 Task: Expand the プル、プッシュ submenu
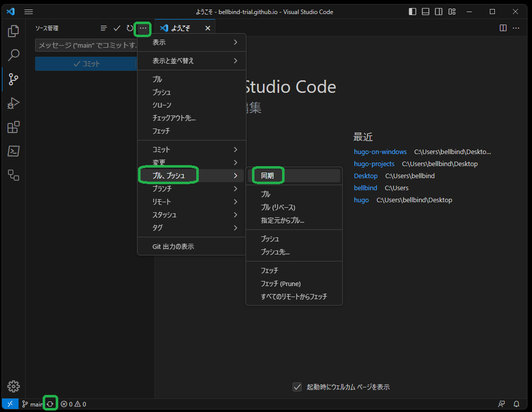click(x=191, y=176)
